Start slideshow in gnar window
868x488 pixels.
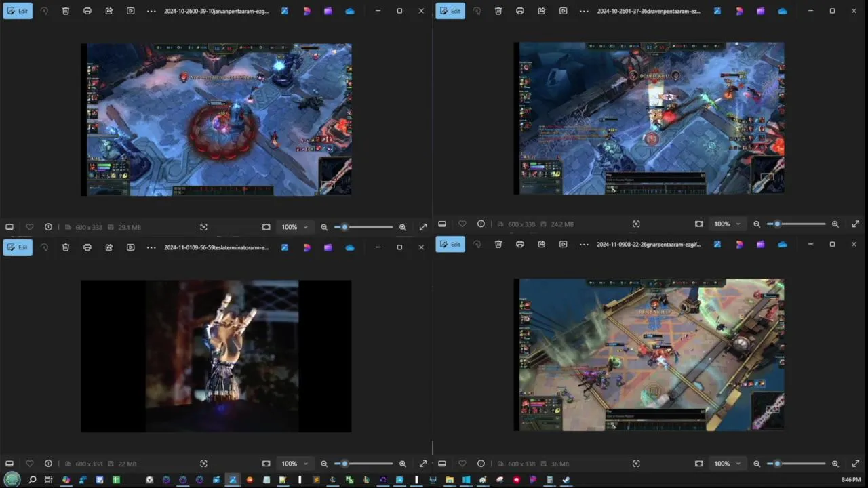[564, 244]
